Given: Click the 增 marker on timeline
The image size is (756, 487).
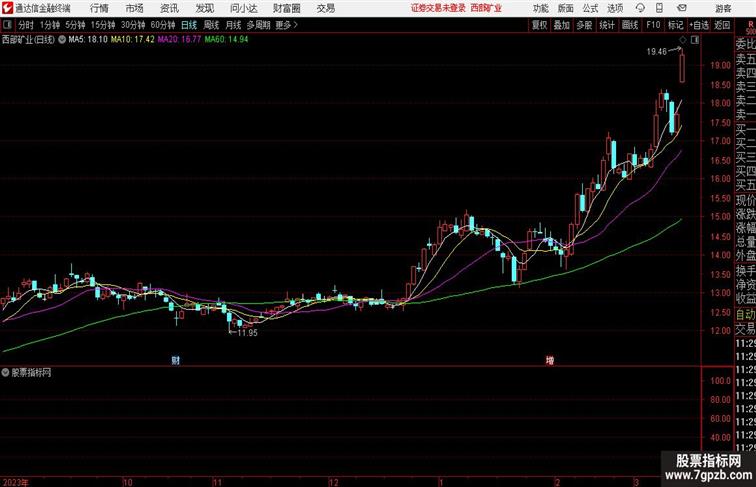Looking at the screenshot, I should pos(549,360).
